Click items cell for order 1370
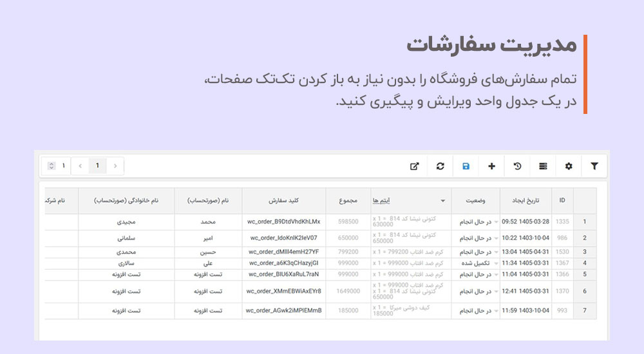This screenshot has width=644, height=354. 411,291
